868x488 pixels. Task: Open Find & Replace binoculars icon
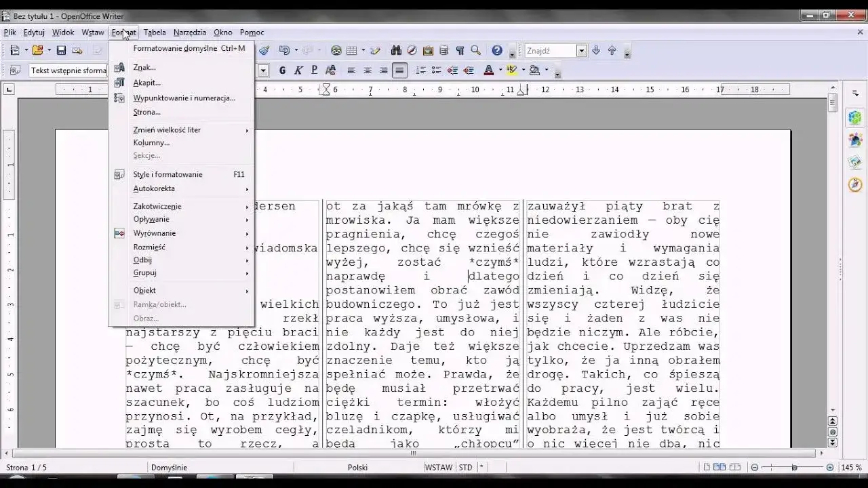click(x=396, y=50)
